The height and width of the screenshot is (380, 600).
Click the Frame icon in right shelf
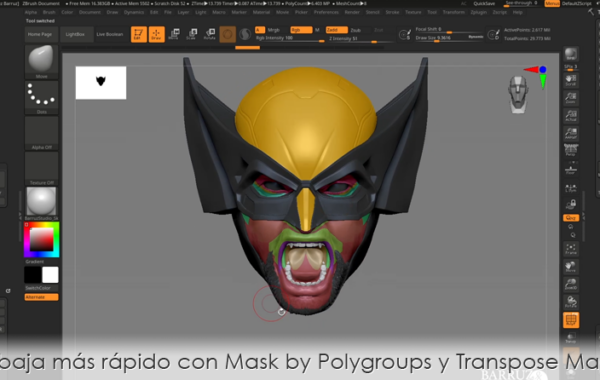(571, 249)
